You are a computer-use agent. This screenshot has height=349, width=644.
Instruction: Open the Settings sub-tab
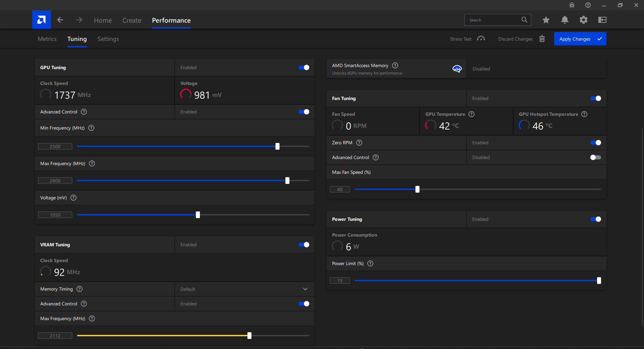click(x=108, y=39)
